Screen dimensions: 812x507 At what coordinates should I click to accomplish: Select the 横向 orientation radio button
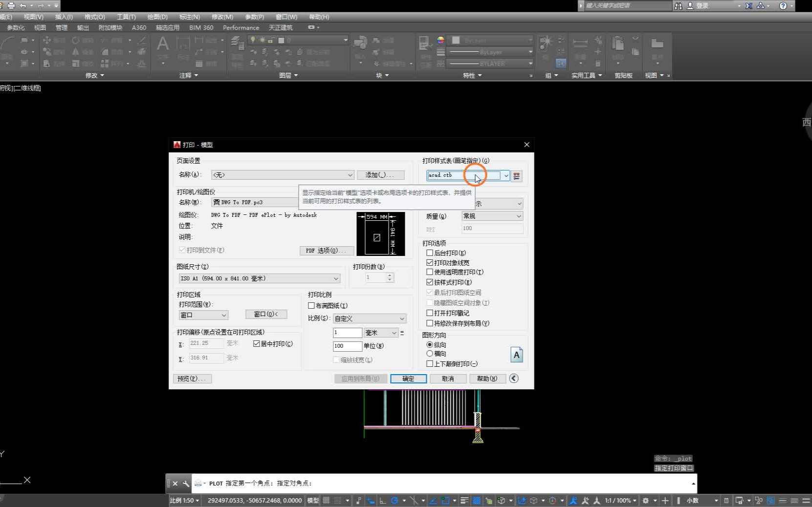430,354
